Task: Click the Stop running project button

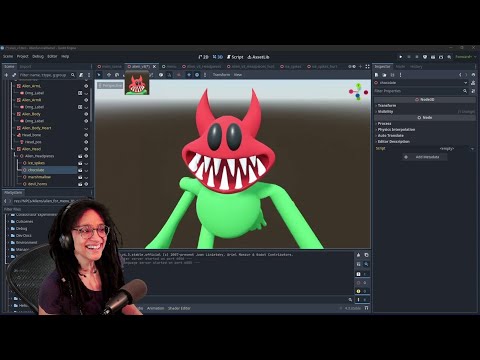Action: pos(417,57)
